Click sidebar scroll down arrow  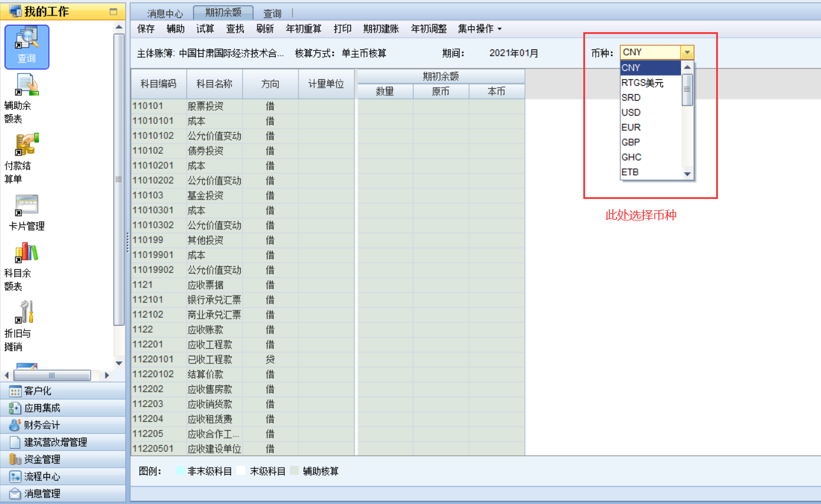[118, 363]
